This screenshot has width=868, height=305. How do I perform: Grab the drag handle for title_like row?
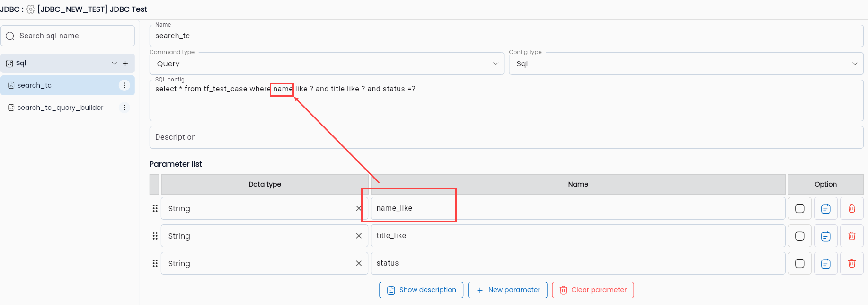(x=155, y=236)
